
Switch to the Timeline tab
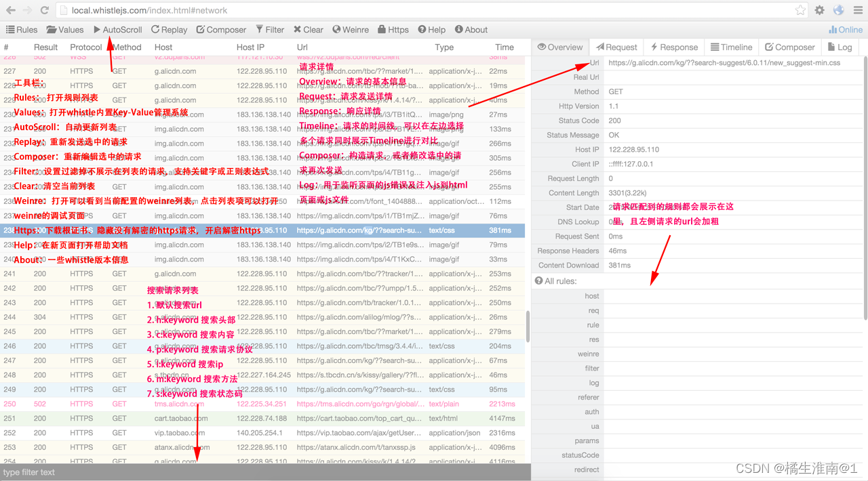click(x=731, y=47)
